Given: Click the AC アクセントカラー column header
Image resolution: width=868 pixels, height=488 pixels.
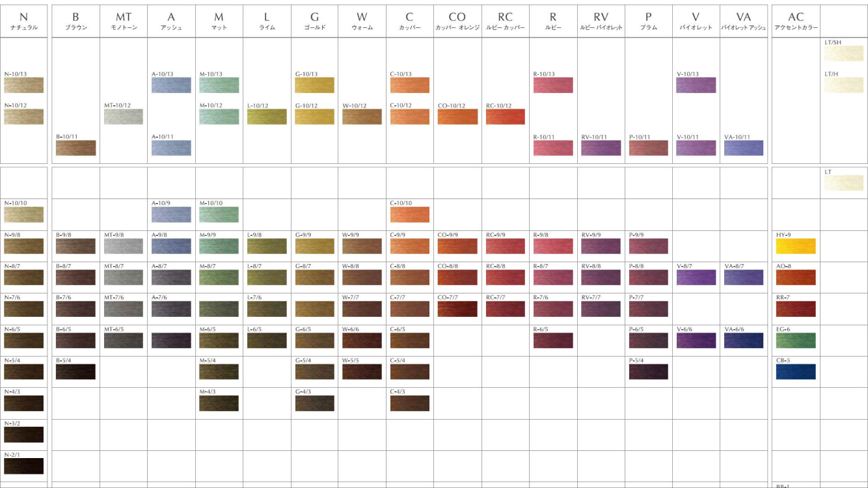Looking at the screenshot, I should click(796, 21).
